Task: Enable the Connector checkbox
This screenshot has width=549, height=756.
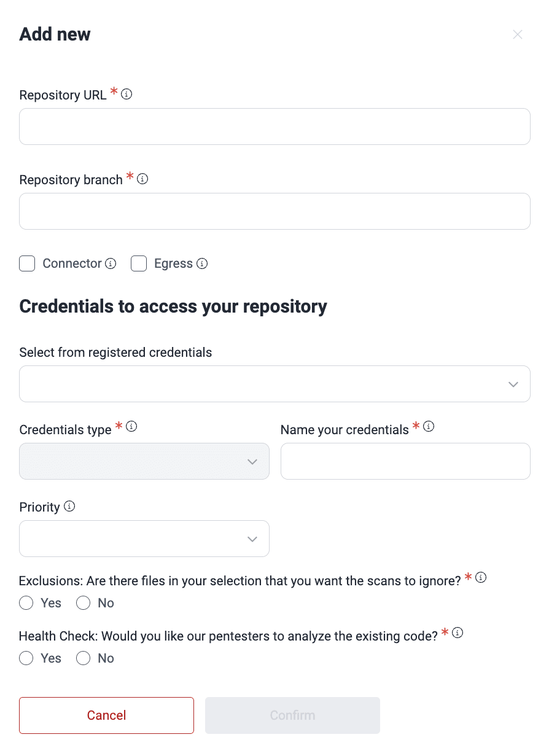Action: (27, 263)
